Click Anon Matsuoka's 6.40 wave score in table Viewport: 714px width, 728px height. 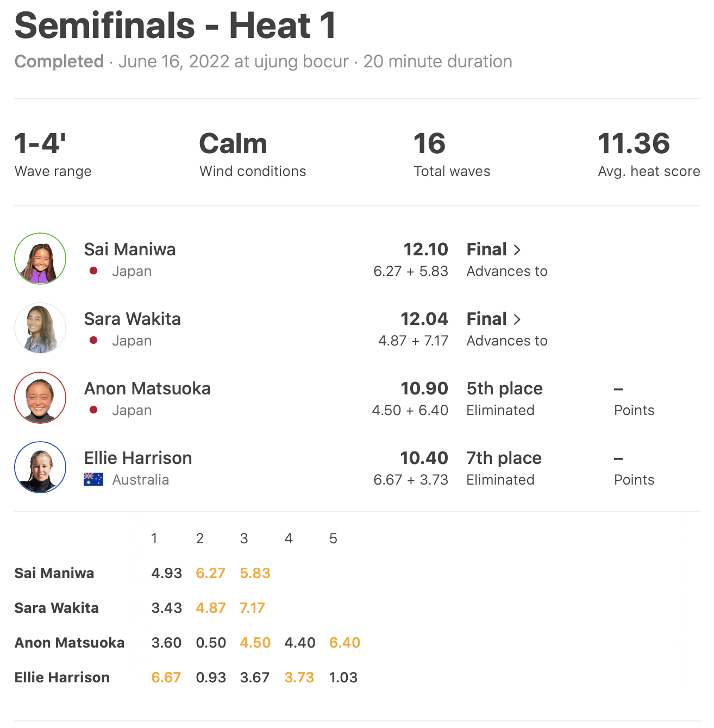[345, 643]
